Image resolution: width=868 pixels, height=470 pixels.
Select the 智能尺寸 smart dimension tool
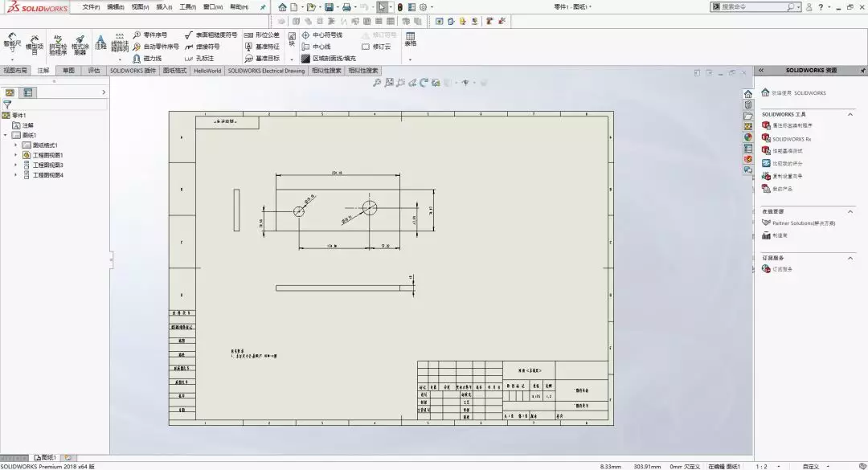pyautogui.click(x=11, y=43)
